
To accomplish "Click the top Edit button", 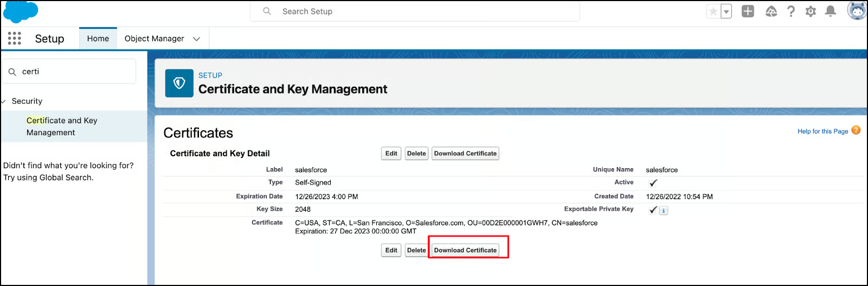I will (391, 154).
